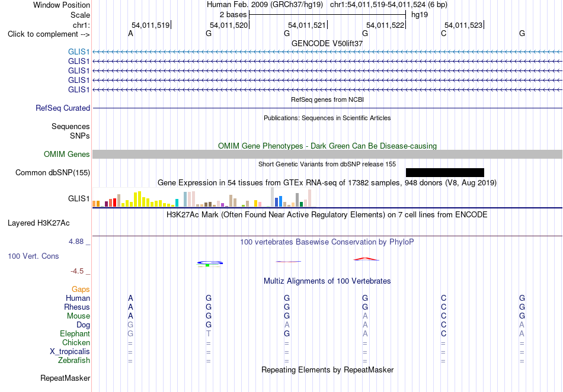The width and height of the screenshot is (563, 392).
Task: Click the C base in Dog alignment row
Action: pyautogui.click(x=443, y=325)
